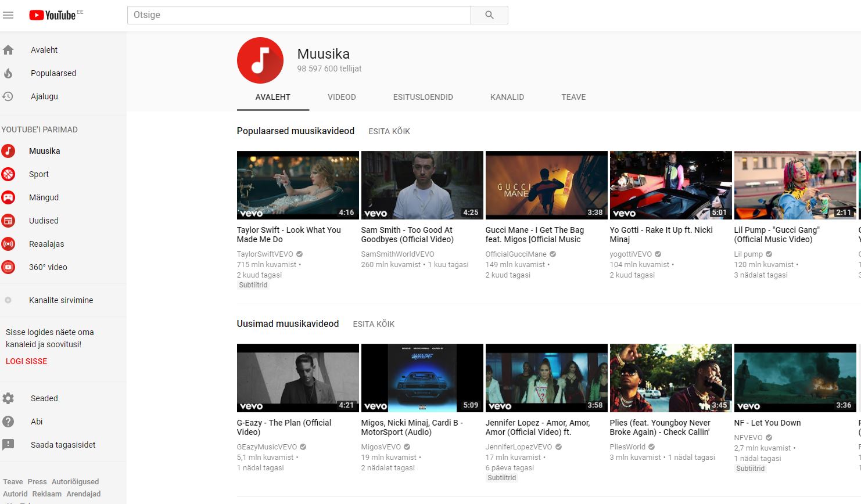Click the Avaleht home icon
861x504 pixels.
[x=8, y=50]
